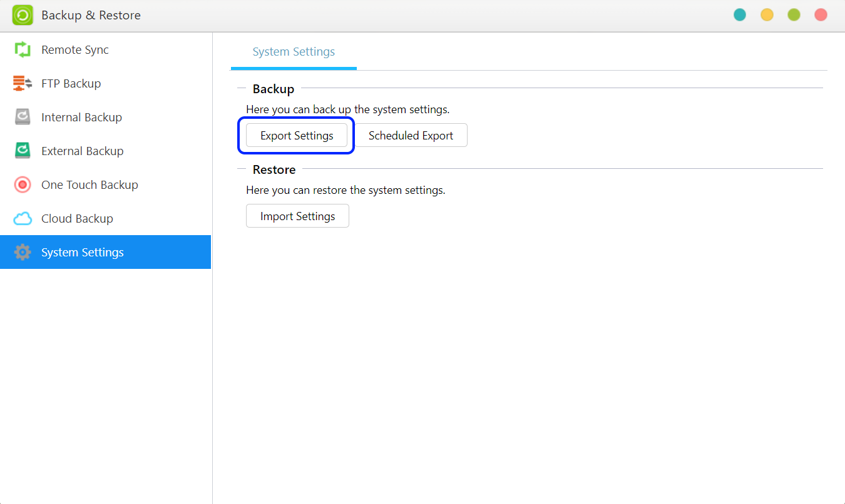Click the FTP Backup orange server icon
Screen dimensions: 845x504
pos(23,84)
